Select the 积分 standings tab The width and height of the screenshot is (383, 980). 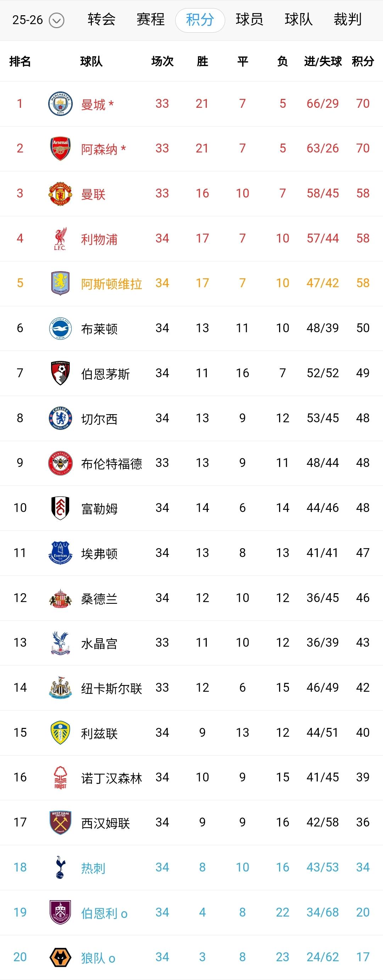click(x=200, y=20)
